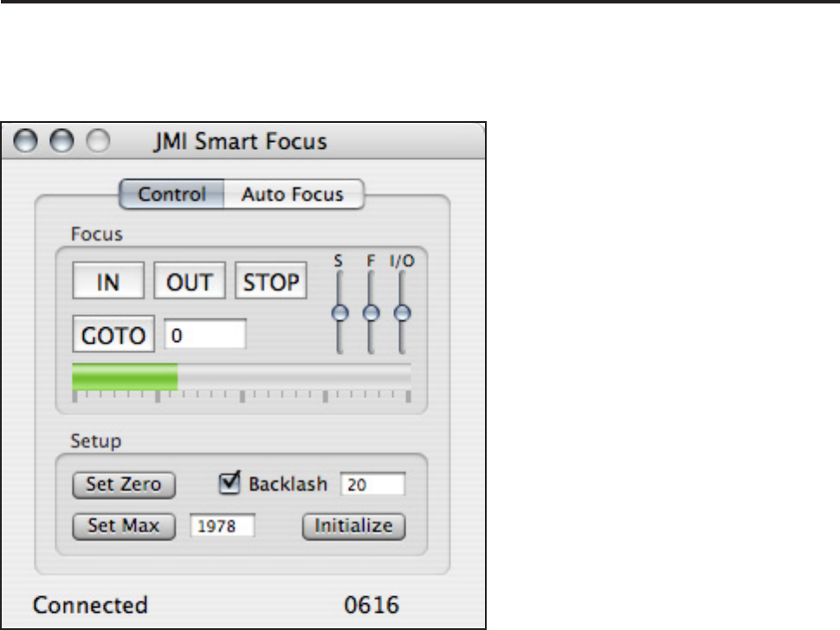
Task: Select the GOTO position input field
Action: (x=205, y=334)
